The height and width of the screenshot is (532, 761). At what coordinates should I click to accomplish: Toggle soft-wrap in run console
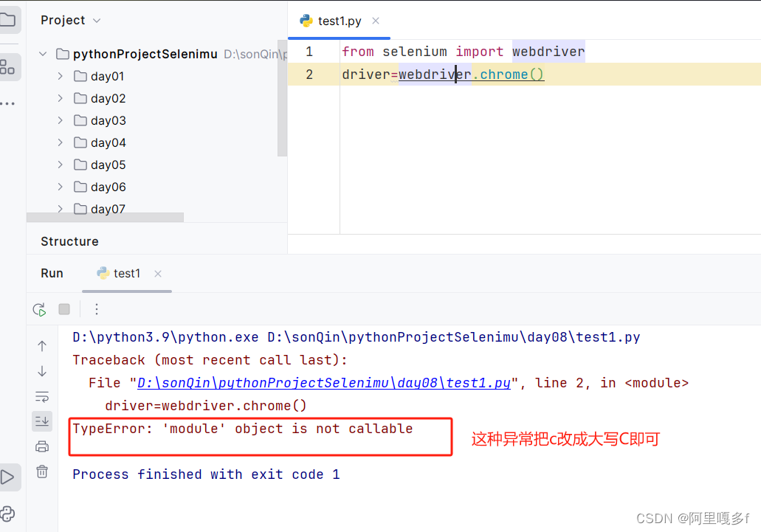[42, 397]
